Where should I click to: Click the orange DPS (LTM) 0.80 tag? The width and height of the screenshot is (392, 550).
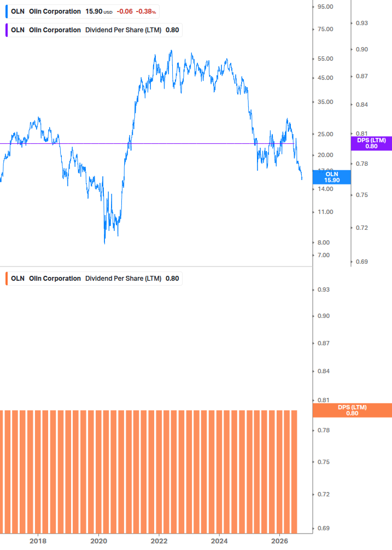[352, 410]
